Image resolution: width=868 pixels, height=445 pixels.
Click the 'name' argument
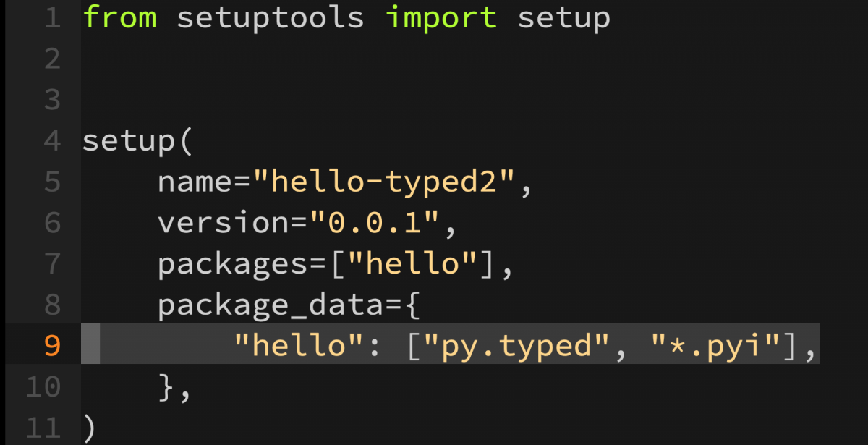click(x=194, y=182)
